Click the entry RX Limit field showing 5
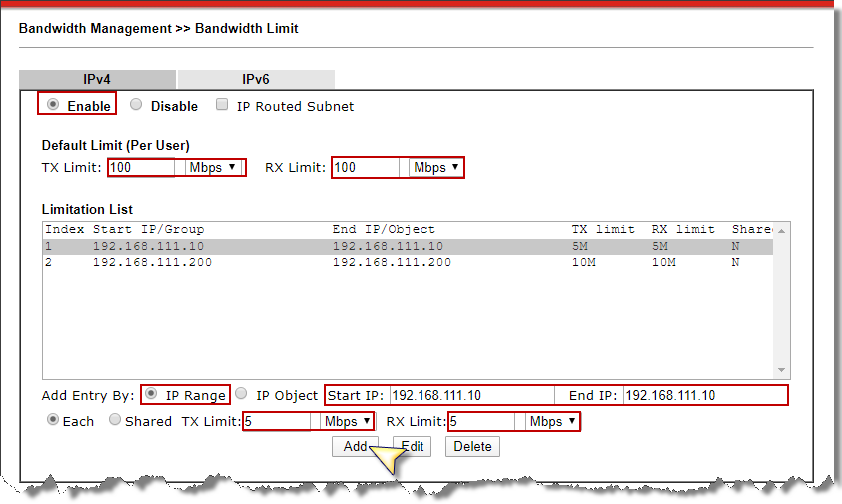This screenshot has width=842, height=504. [x=482, y=422]
